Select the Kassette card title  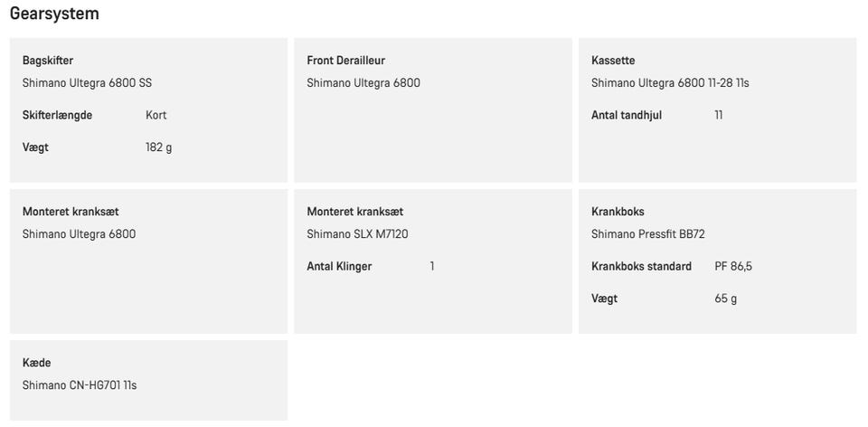point(613,61)
